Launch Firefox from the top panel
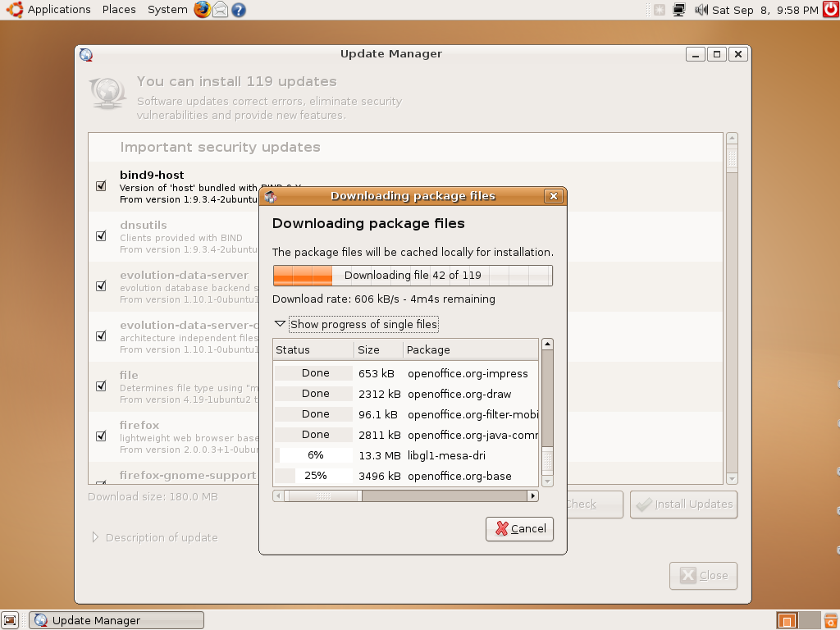 (202, 10)
